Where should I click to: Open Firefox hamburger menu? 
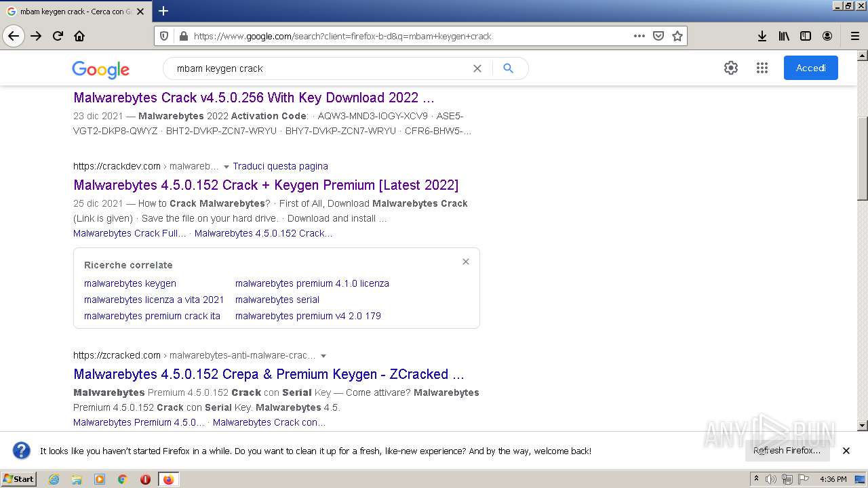point(854,36)
